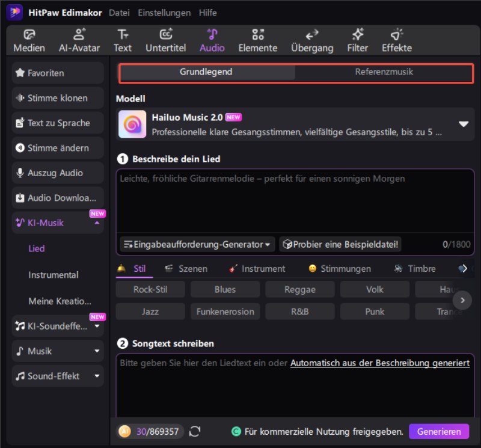This screenshot has height=448, width=481.
Task: Click the Generieren button
Action: (x=439, y=431)
